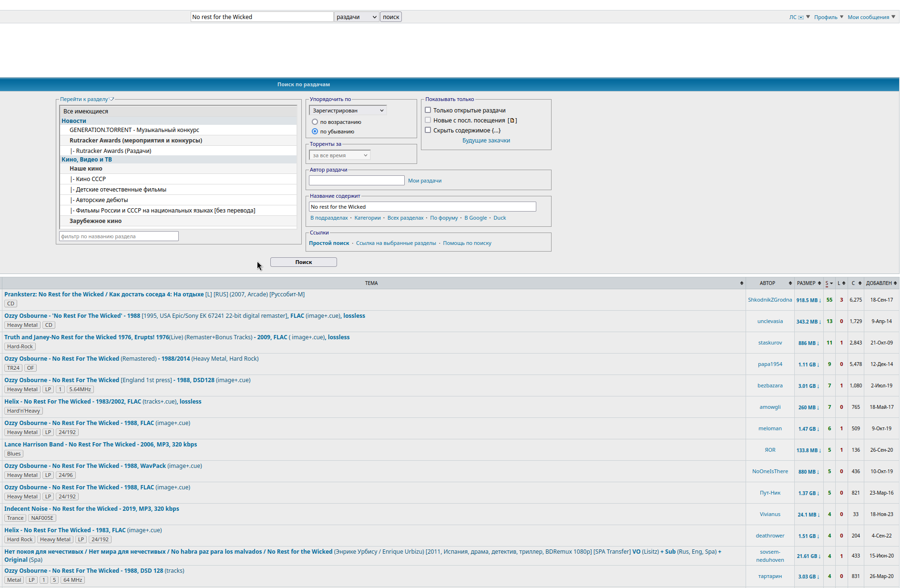Select Rutracker Awards (Раздачи) section
This screenshot has height=588, width=901.
tap(178, 151)
